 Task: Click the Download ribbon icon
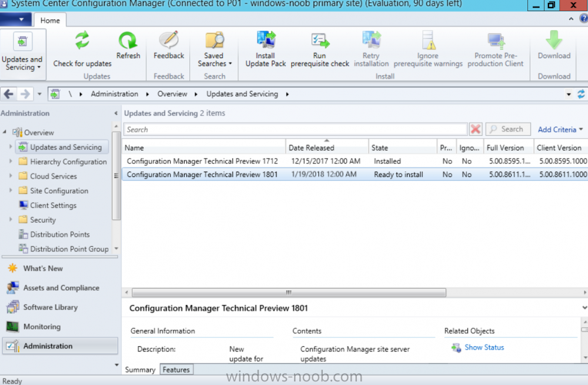tap(554, 40)
